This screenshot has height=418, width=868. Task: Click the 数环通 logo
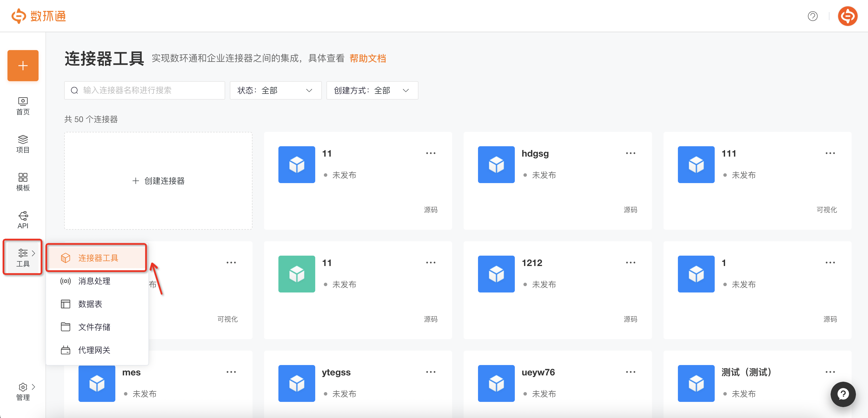pyautogui.click(x=39, y=16)
